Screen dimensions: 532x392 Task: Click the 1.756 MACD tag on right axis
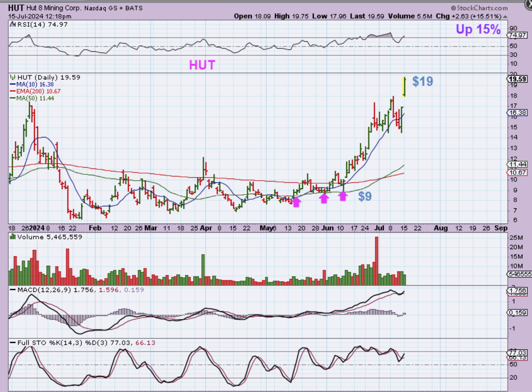tap(517, 290)
